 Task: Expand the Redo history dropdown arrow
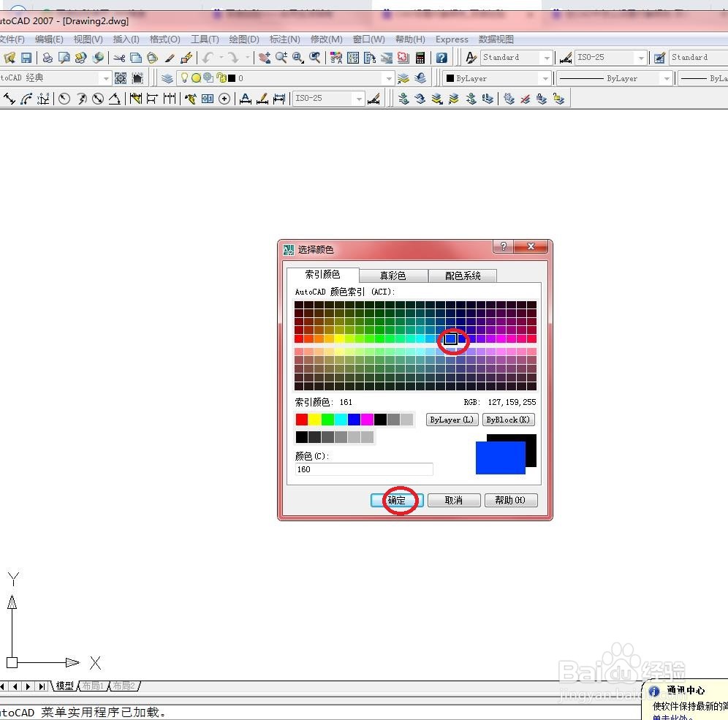point(248,58)
